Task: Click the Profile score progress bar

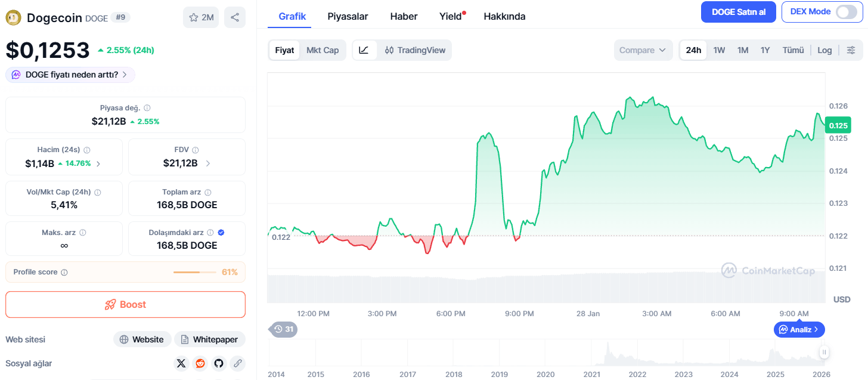Action: tap(195, 272)
